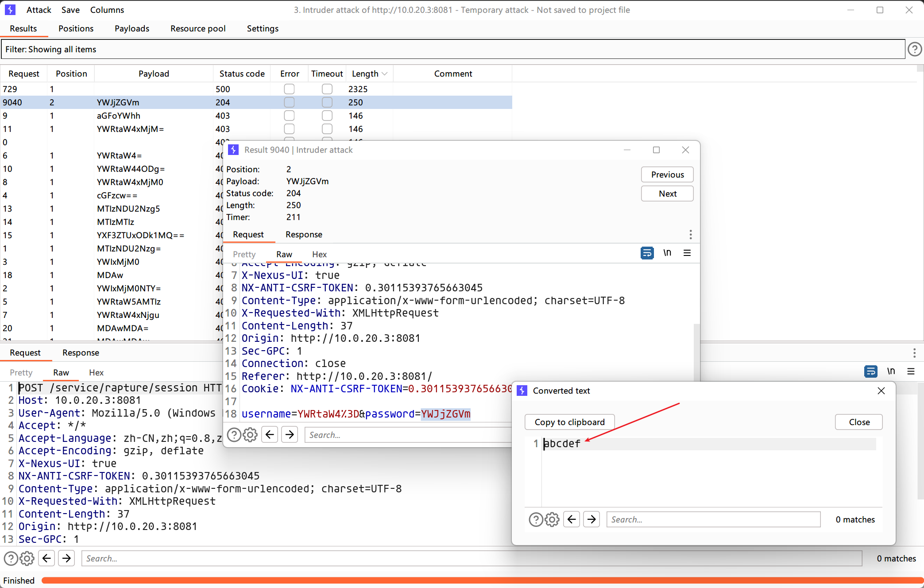Select result row with payload MTIzMTIz
Screen dimensions: 924x588
[112, 222]
